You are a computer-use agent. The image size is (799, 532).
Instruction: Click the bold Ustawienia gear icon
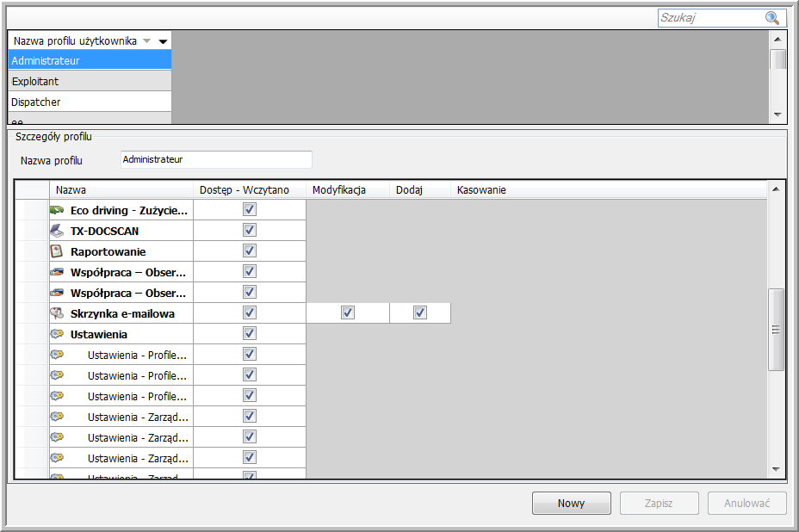(x=58, y=334)
